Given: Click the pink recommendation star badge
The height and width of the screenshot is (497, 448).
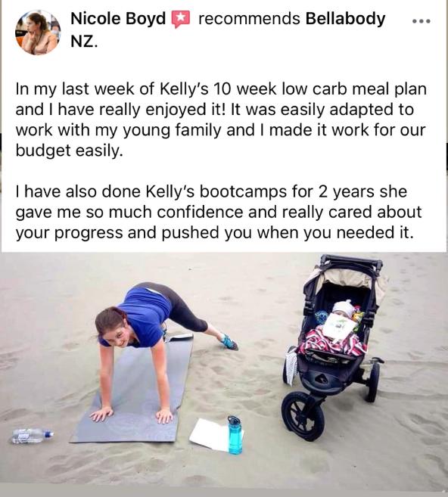Looking at the screenshot, I should click(180, 20).
